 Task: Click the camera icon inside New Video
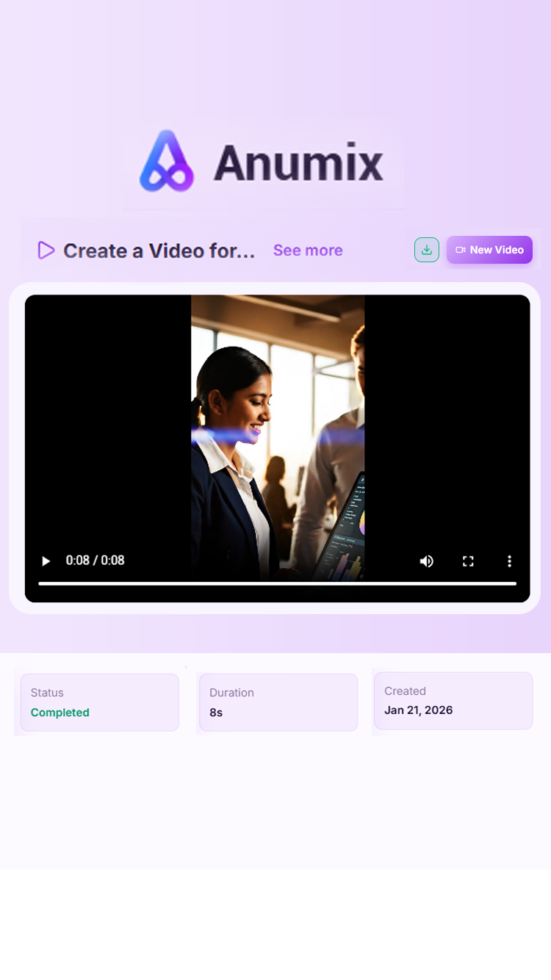coord(461,250)
